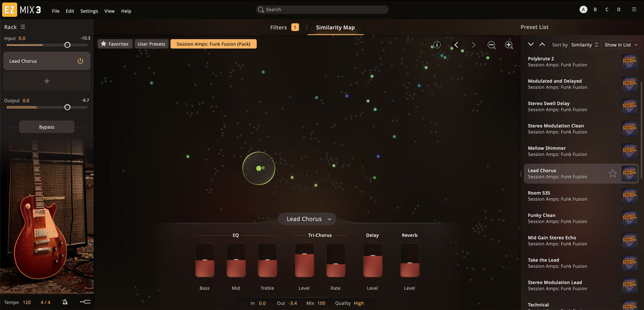This screenshot has width=644, height=310.
Task: Click the Output level slider handle
Action: click(67, 107)
